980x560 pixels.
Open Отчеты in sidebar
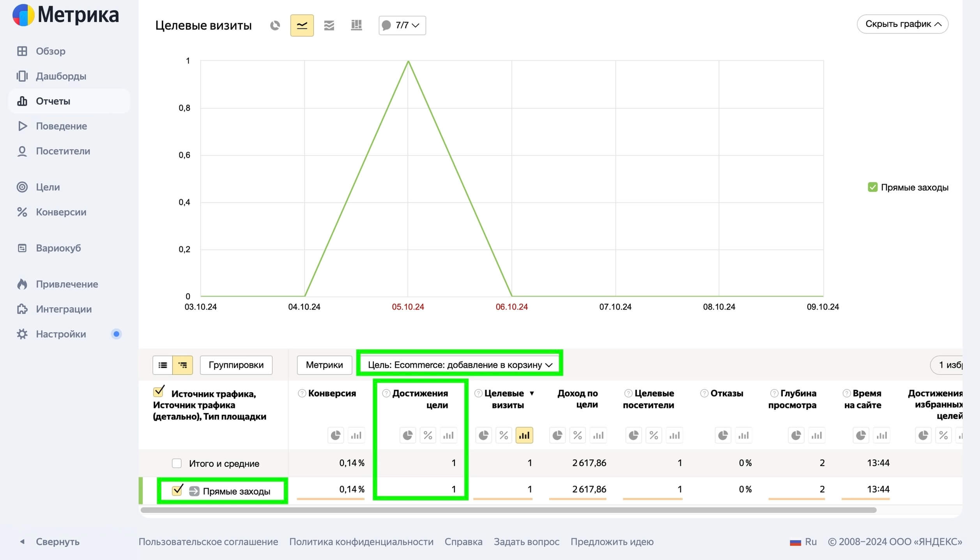tap(69, 101)
